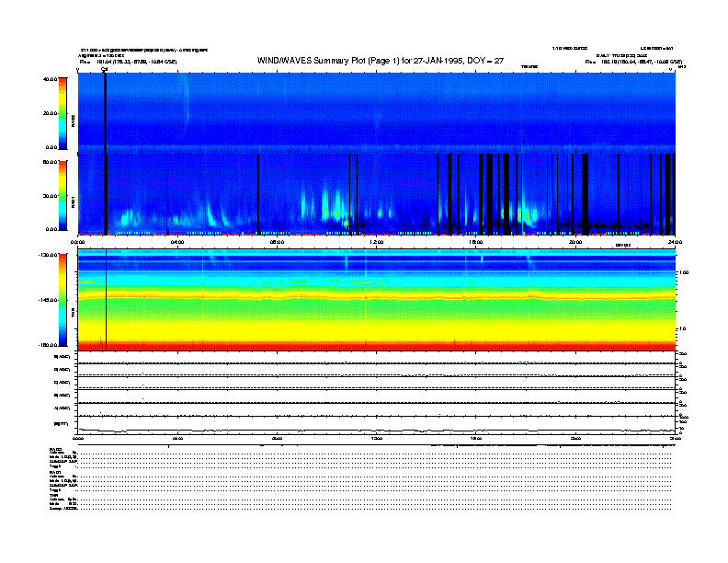Click the 20.00 color scale label
Screen dimensions: 728x563
50,113
